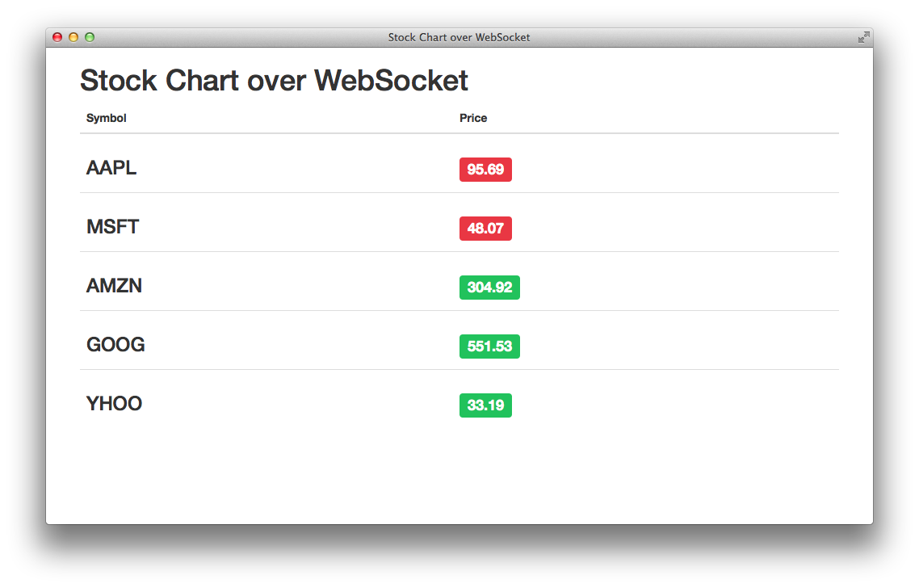Click the Stock Chart over WebSocket heading
Viewport: 919px width, 588px height.
(x=274, y=81)
